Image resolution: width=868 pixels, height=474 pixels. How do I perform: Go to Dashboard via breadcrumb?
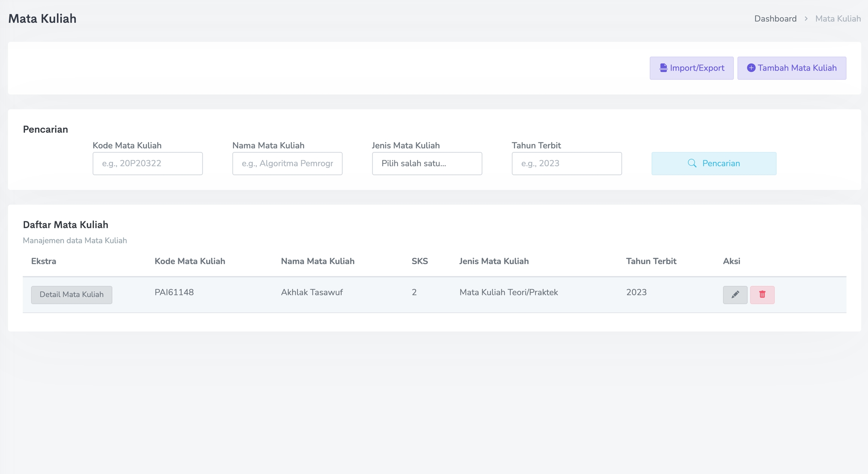click(775, 18)
